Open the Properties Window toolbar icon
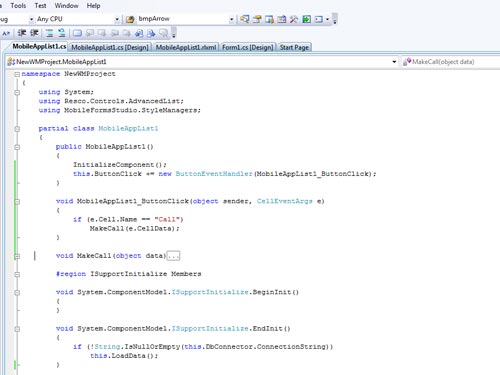The image size is (500, 375). tap(257, 19)
